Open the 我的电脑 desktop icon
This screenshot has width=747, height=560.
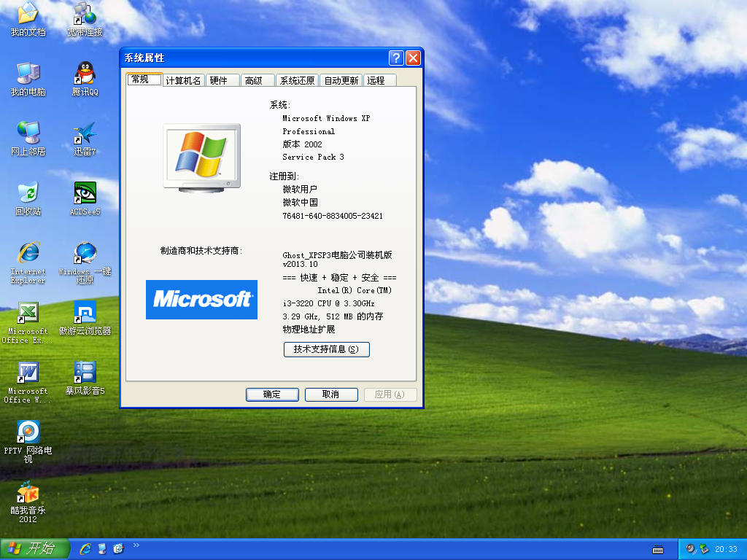pos(28,79)
